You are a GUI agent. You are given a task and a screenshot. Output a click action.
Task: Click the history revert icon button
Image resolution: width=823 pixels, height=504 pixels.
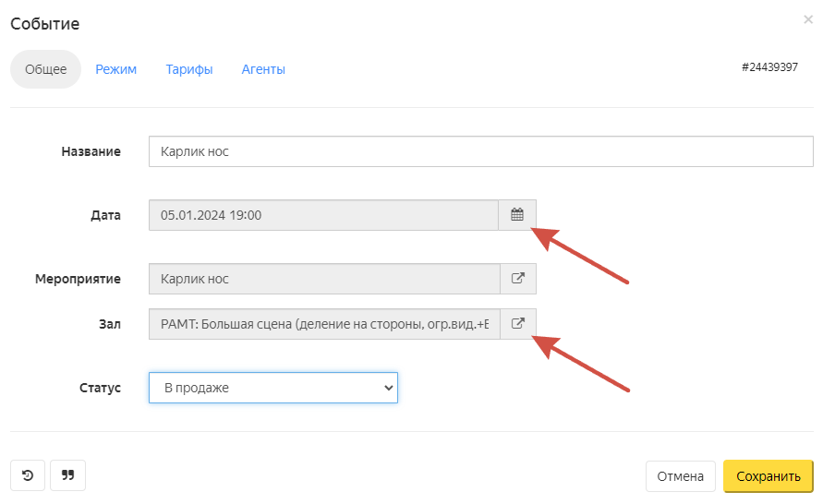coord(28,475)
